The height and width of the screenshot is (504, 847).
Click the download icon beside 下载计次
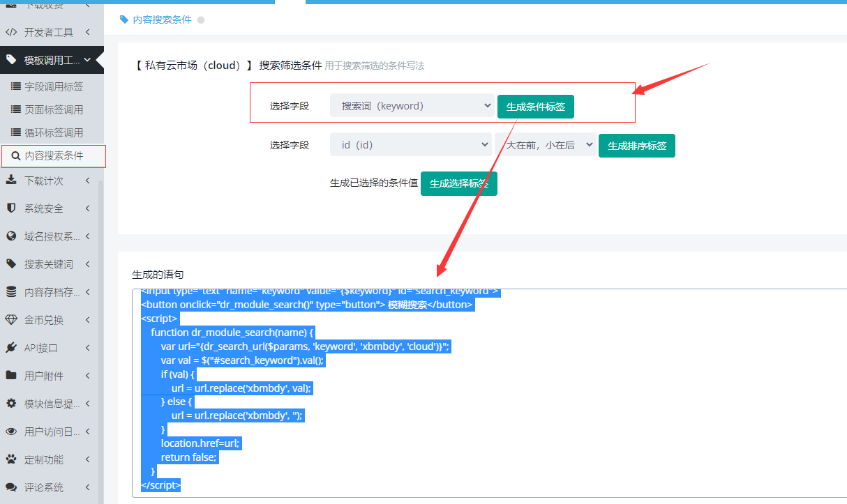coord(11,181)
